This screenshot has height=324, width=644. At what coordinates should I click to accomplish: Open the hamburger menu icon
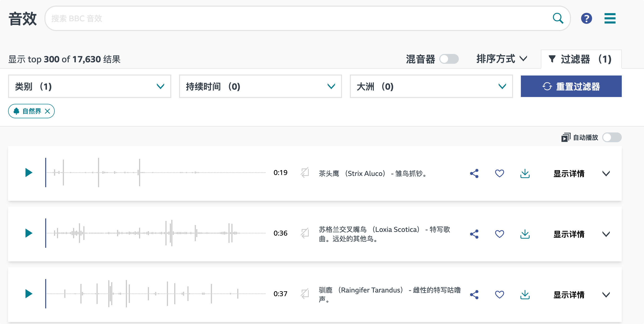610,19
